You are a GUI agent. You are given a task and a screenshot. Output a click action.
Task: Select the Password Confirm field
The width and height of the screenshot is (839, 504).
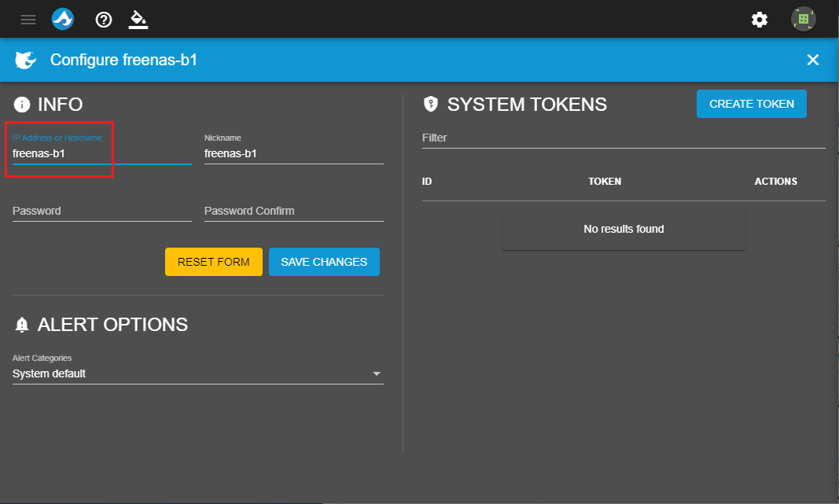coord(294,211)
